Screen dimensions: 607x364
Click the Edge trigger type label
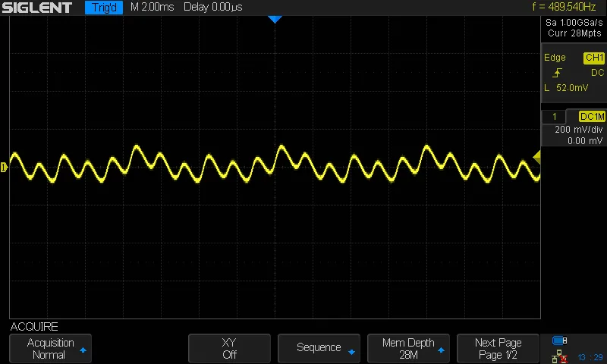coord(555,58)
